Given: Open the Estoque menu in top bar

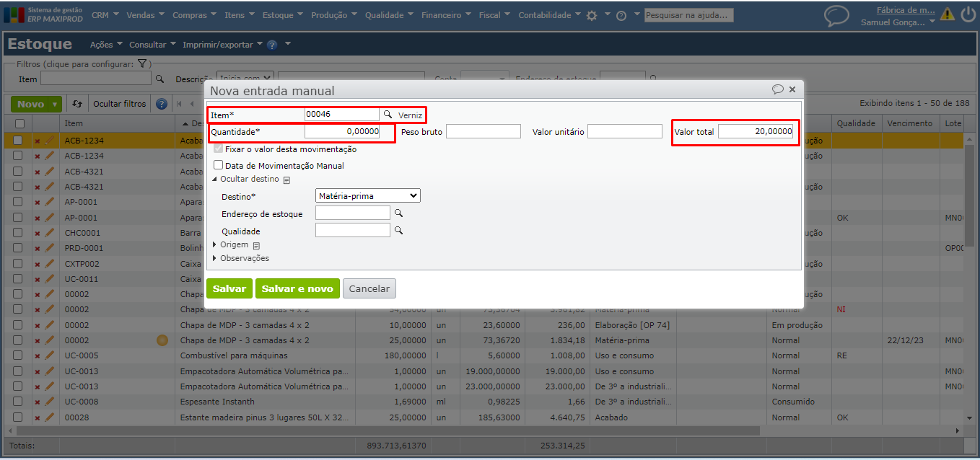Looking at the screenshot, I should click(x=283, y=15).
